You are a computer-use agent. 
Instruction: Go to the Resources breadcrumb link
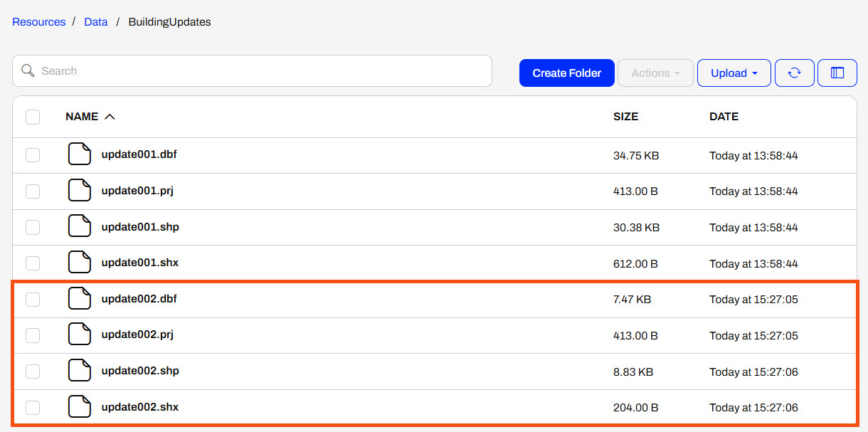point(38,22)
